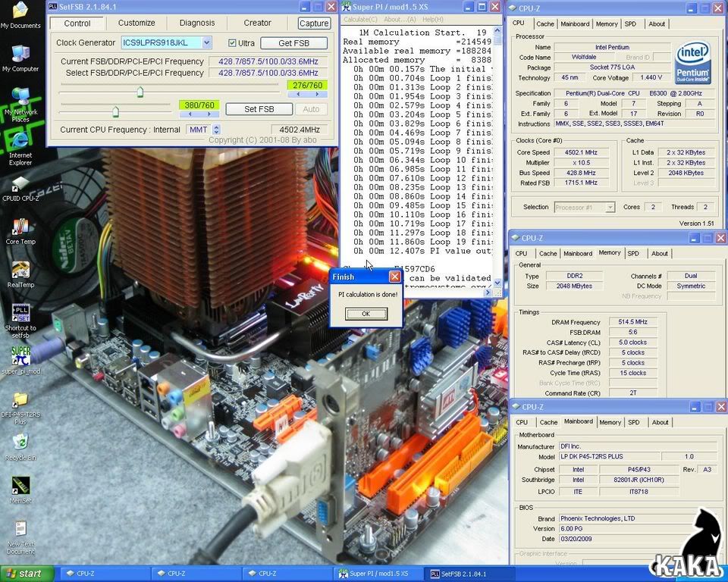The height and width of the screenshot is (582, 728).
Task: Click the Auto button in SetFSB
Action: (x=311, y=109)
